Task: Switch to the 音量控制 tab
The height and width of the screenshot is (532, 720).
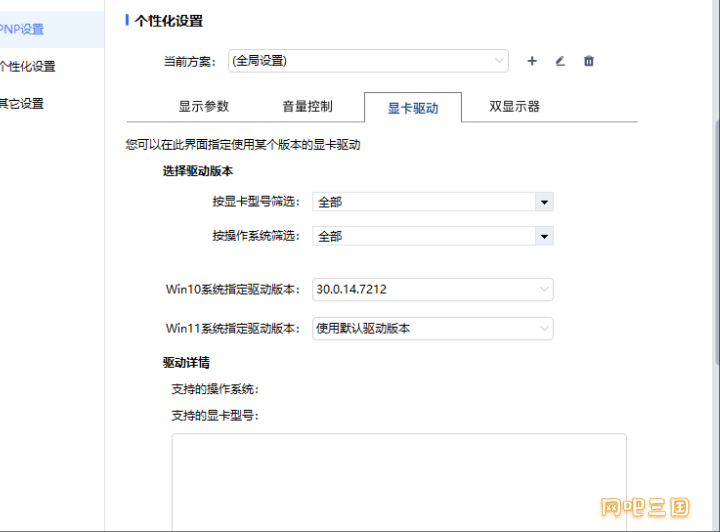Action: click(x=308, y=106)
